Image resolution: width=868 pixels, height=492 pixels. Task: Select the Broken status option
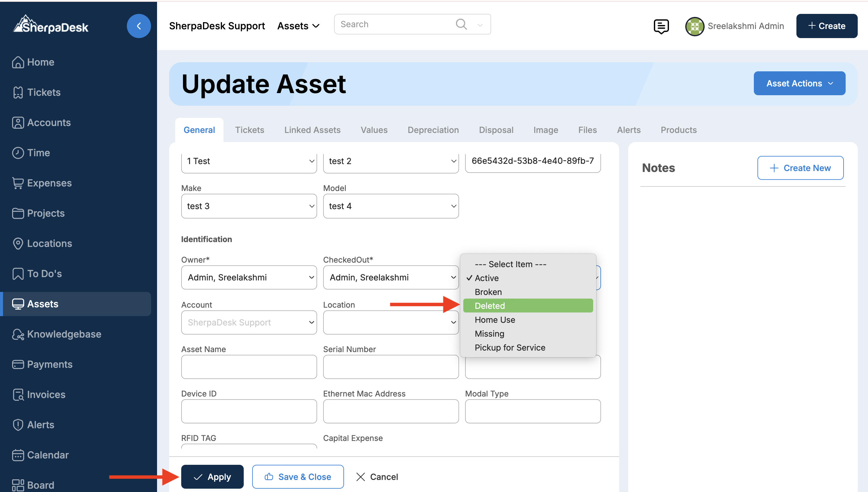[488, 292]
